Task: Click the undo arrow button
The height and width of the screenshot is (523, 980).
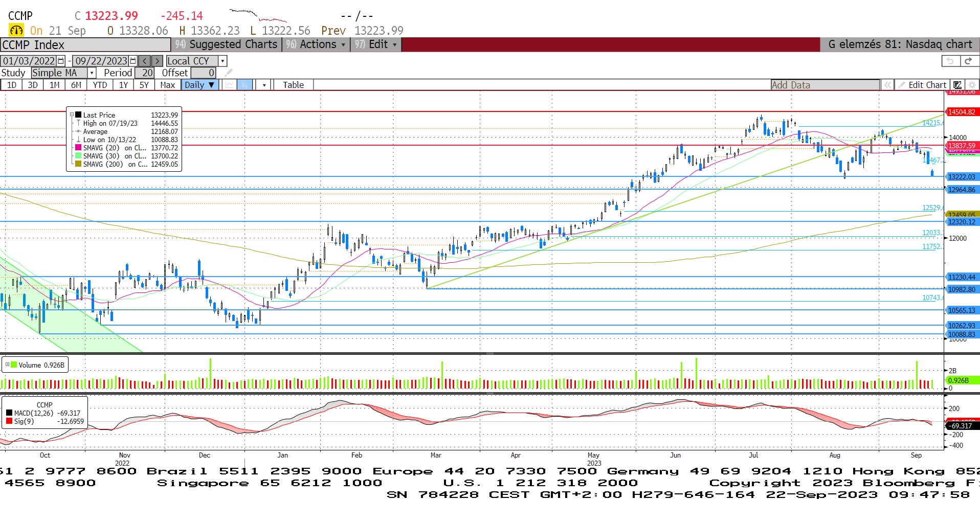Action: [x=950, y=61]
